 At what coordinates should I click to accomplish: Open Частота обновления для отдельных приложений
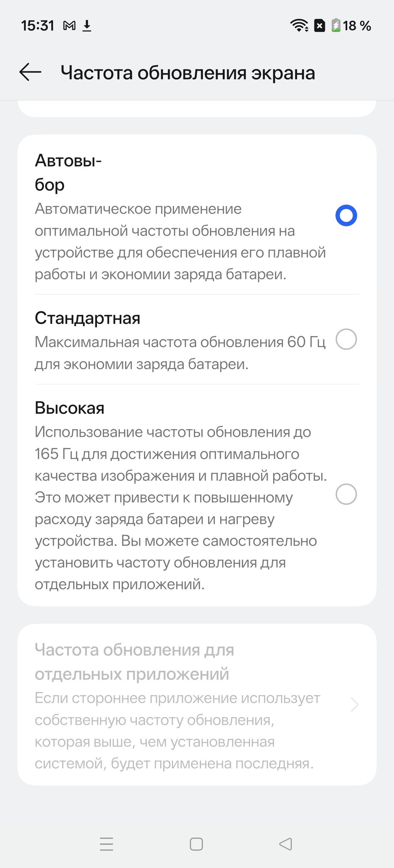click(x=134, y=662)
